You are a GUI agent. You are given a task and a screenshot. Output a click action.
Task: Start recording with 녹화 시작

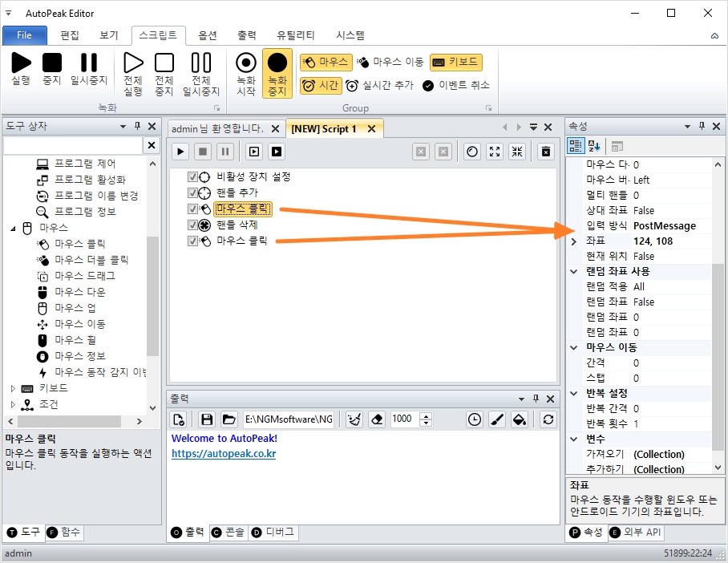(x=246, y=75)
